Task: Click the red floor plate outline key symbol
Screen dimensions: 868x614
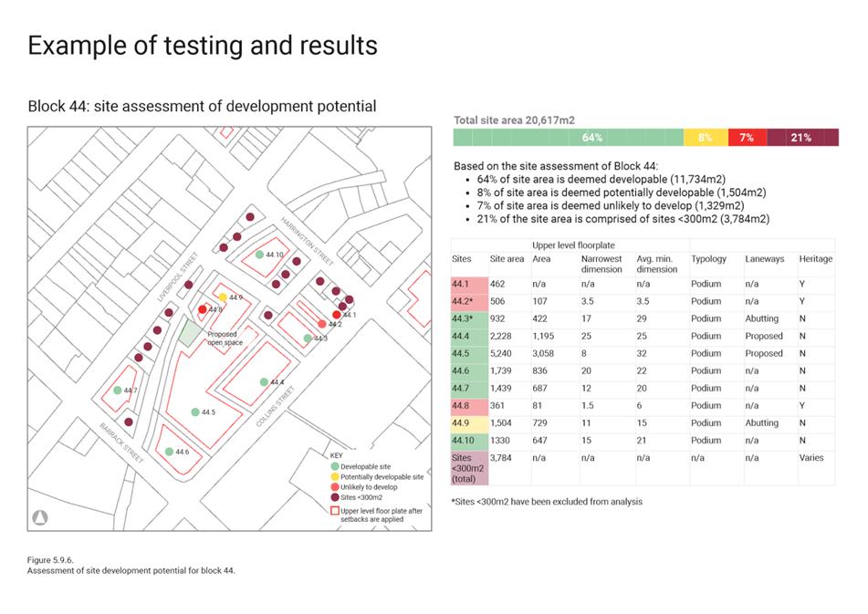Action: pyautogui.click(x=334, y=511)
